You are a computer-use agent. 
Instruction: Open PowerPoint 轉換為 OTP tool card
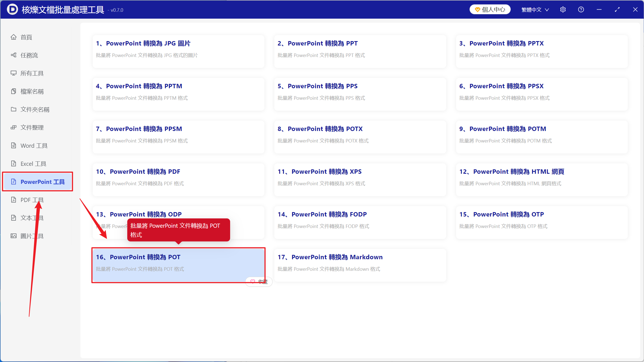click(542, 222)
